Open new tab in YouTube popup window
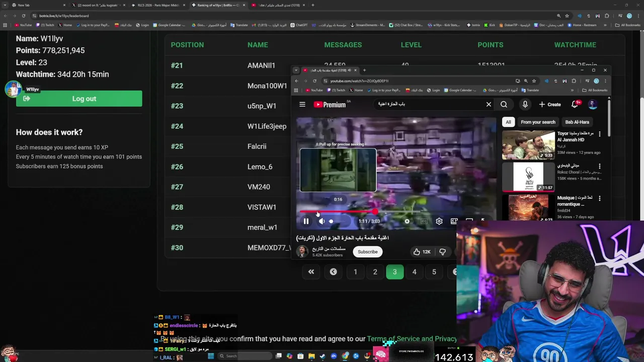This screenshot has height=362, width=644. coord(364,70)
